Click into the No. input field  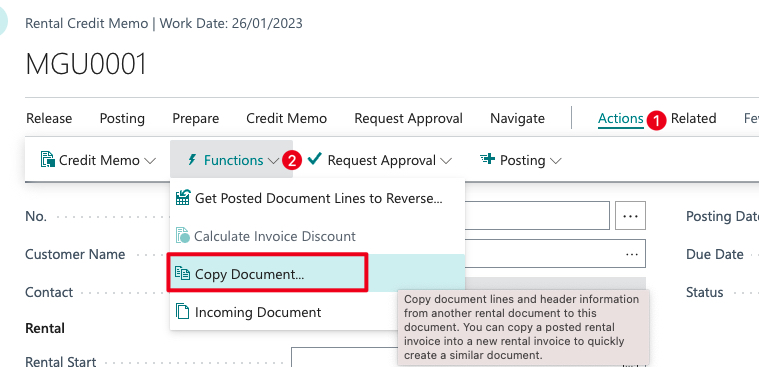pos(536,215)
